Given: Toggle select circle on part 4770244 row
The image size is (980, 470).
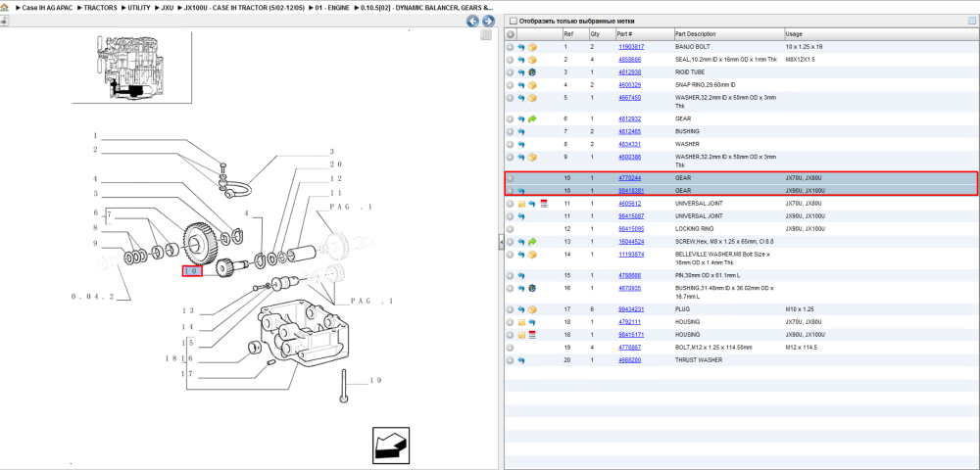Looking at the screenshot, I should 511,178.
